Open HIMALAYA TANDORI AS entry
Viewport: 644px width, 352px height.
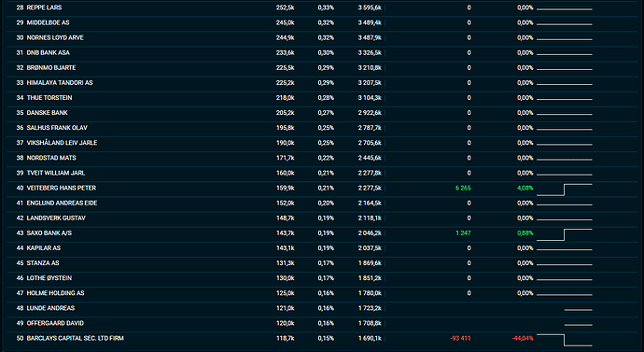coord(322,82)
